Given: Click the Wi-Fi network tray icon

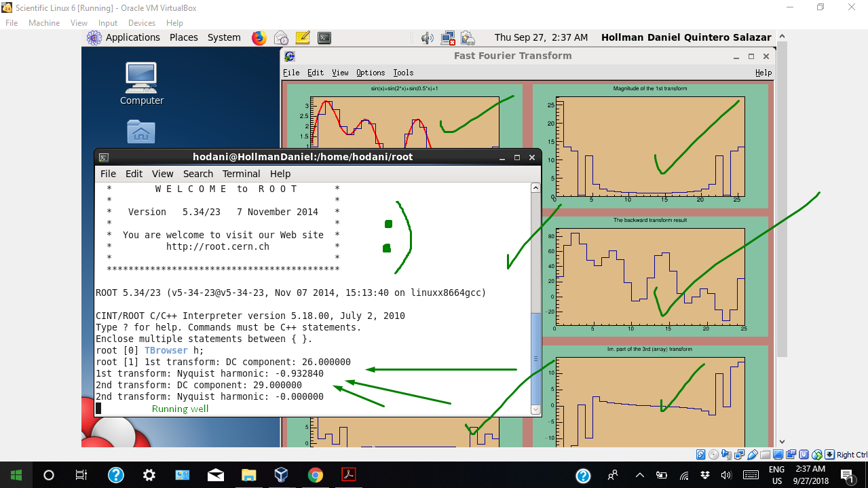Looking at the screenshot, I should coord(684,475).
